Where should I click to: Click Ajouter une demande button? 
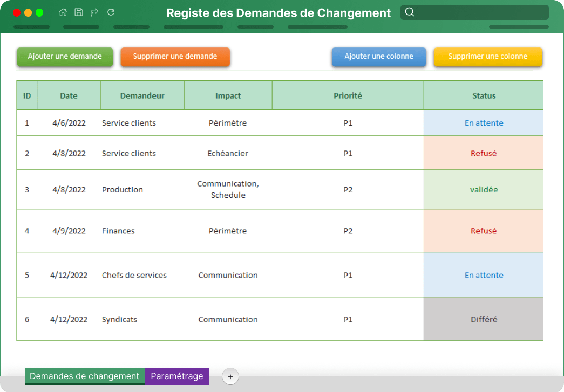pos(65,57)
